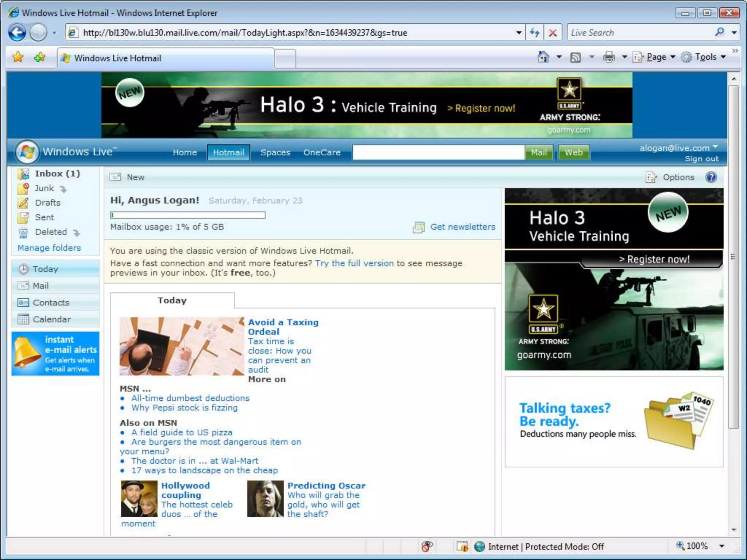Go back with the browser Back arrow
This screenshot has height=560, width=747.
tap(17, 33)
